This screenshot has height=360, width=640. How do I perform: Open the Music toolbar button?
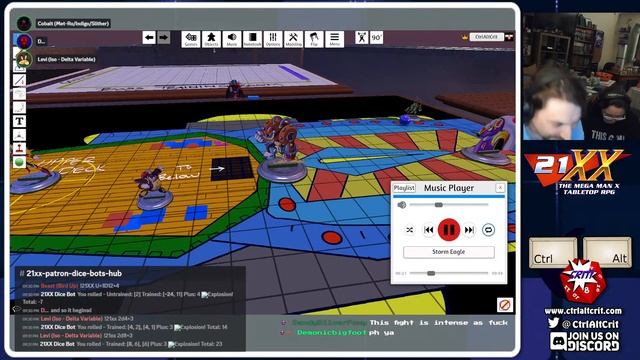(231, 39)
